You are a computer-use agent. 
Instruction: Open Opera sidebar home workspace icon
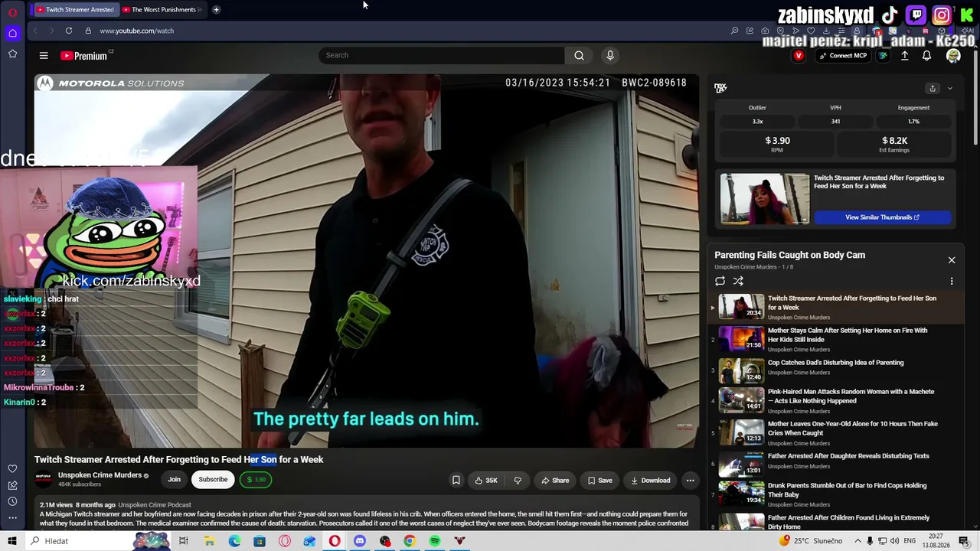click(x=12, y=33)
